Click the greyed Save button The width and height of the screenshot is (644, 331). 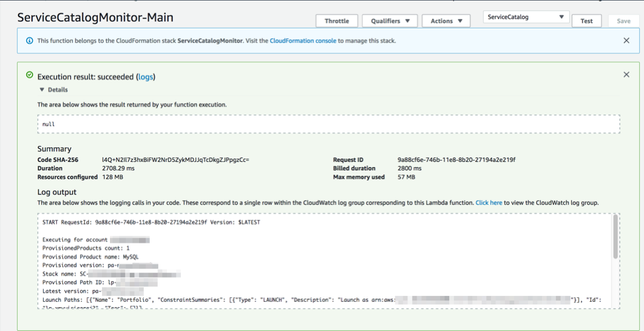click(623, 21)
